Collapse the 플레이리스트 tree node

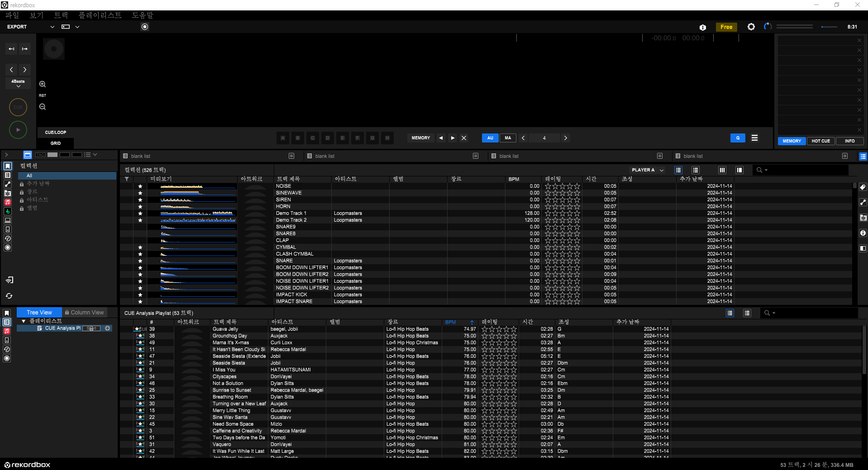pyautogui.click(x=24, y=321)
